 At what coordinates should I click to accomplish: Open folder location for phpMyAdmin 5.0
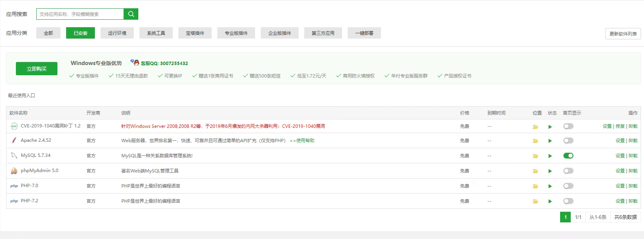[535, 171]
